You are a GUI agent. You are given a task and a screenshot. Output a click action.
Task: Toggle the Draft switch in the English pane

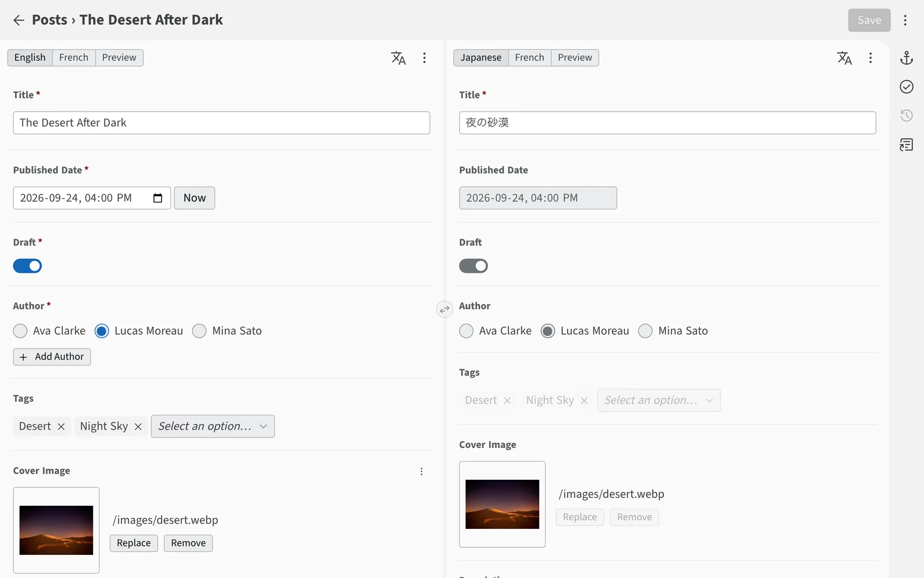coord(28,266)
